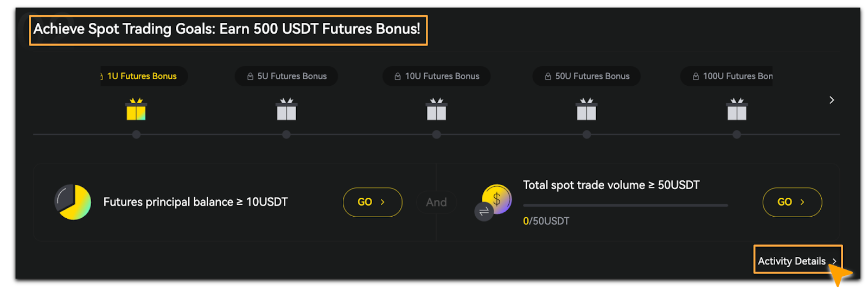This screenshot has width=868, height=290.
Task: Open Activity Details link
Action: (797, 261)
